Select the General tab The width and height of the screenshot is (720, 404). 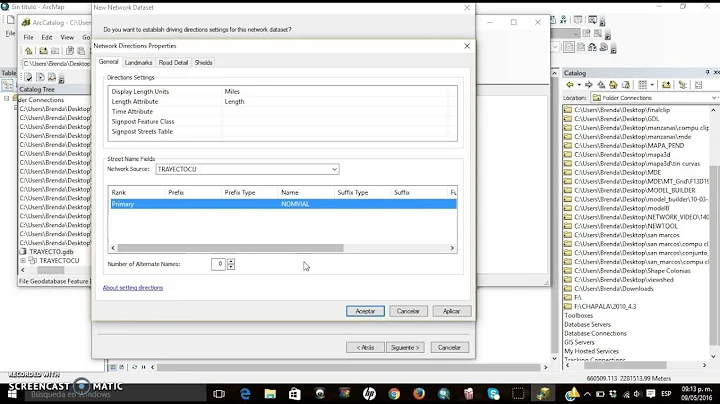(x=108, y=62)
